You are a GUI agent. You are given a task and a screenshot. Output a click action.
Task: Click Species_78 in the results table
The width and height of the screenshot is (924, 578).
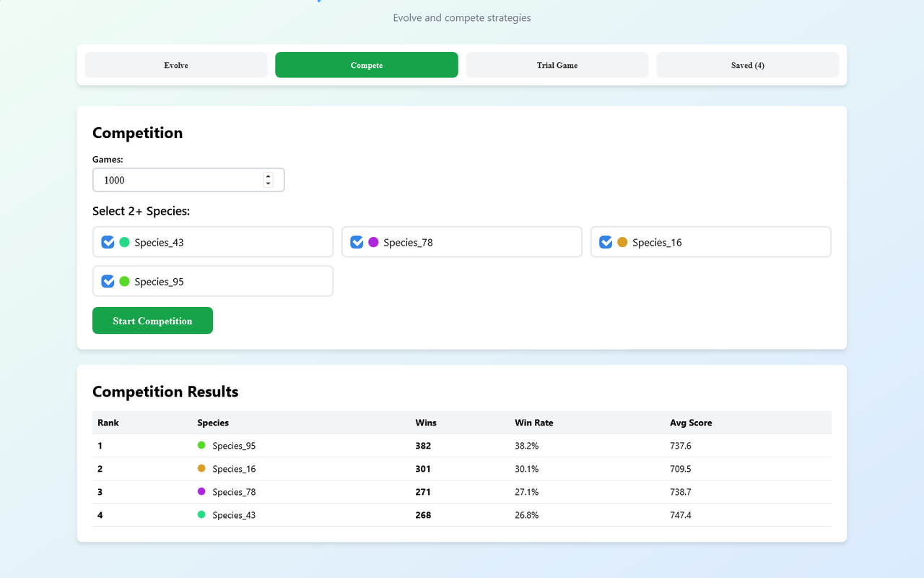pyautogui.click(x=234, y=492)
